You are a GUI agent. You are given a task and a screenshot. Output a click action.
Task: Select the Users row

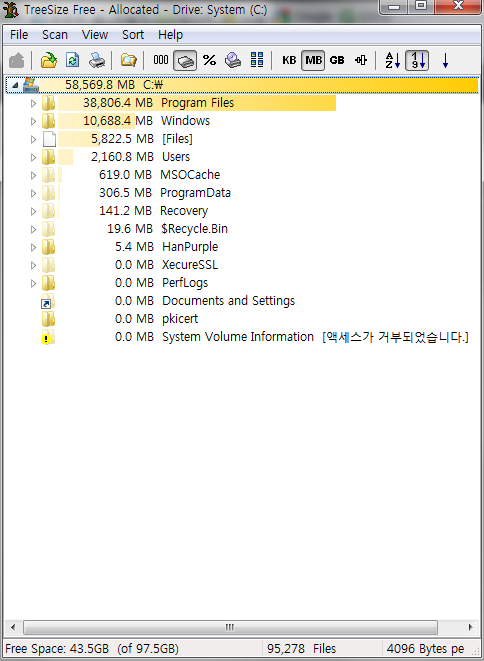pyautogui.click(x=242, y=157)
